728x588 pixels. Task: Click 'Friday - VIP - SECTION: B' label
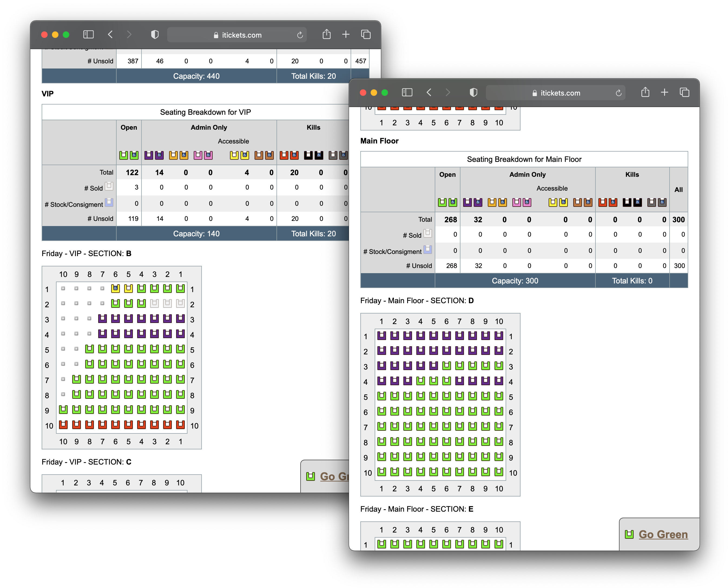click(x=86, y=253)
